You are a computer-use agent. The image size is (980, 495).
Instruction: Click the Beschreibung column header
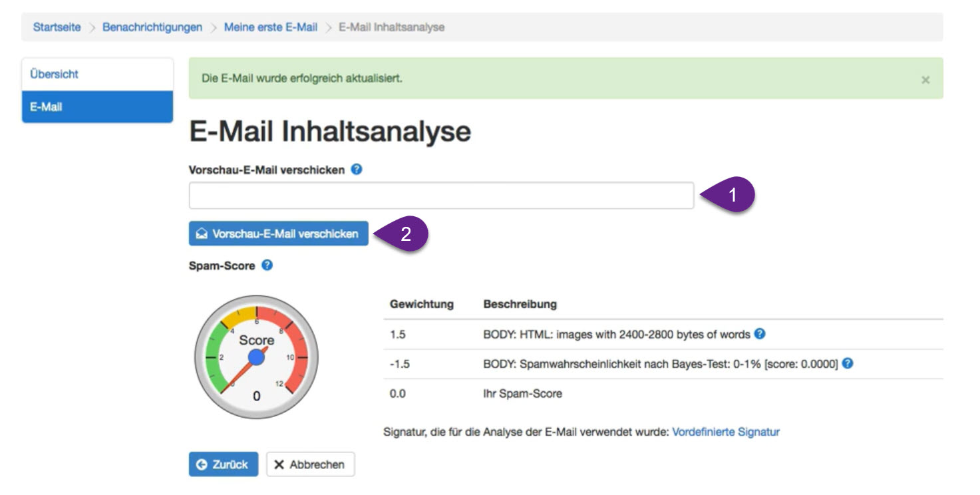pos(520,304)
